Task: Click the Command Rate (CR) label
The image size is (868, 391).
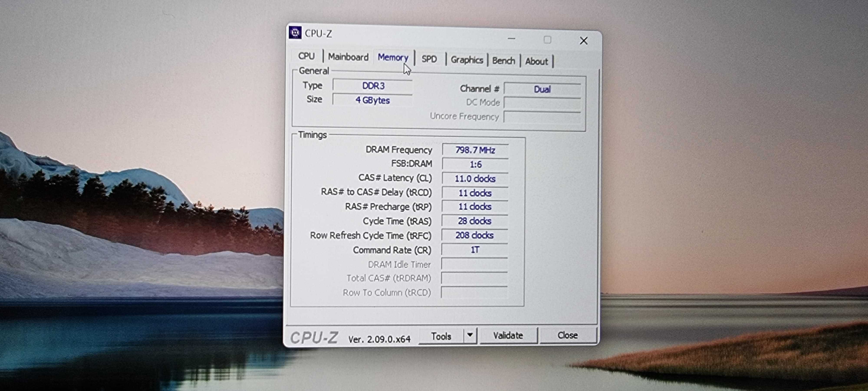Action: [392, 250]
